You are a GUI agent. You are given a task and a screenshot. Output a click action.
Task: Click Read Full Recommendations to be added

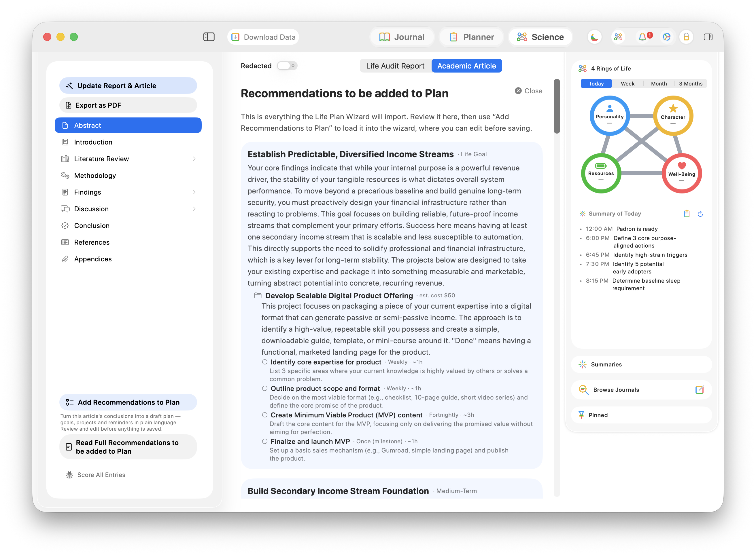tap(128, 447)
